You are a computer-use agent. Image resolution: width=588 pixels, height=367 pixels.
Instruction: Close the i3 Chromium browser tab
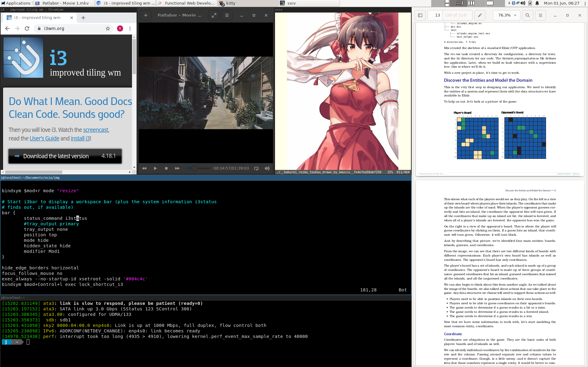click(x=72, y=18)
